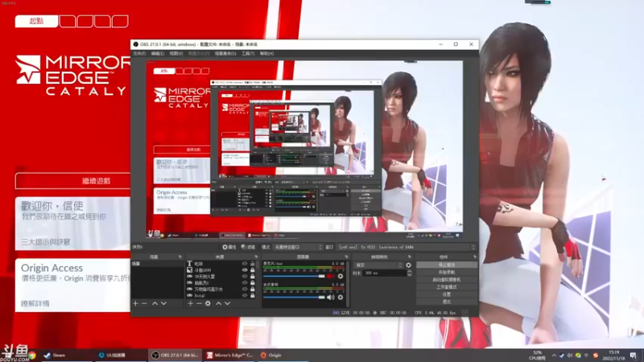The height and width of the screenshot is (362, 644).
Task: Click the transition duration 300 ms field
Action: click(384, 273)
